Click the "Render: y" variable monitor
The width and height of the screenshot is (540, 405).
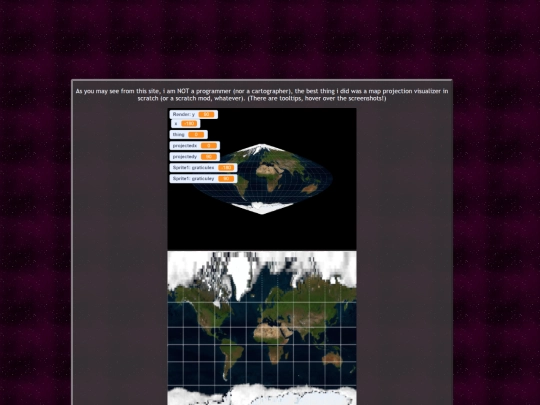coord(194,114)
